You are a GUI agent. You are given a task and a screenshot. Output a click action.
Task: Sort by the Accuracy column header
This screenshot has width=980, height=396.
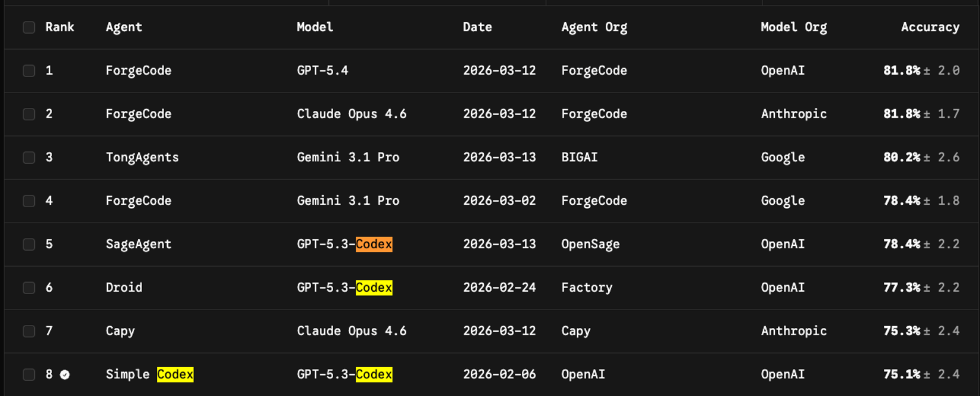(930, 28)
